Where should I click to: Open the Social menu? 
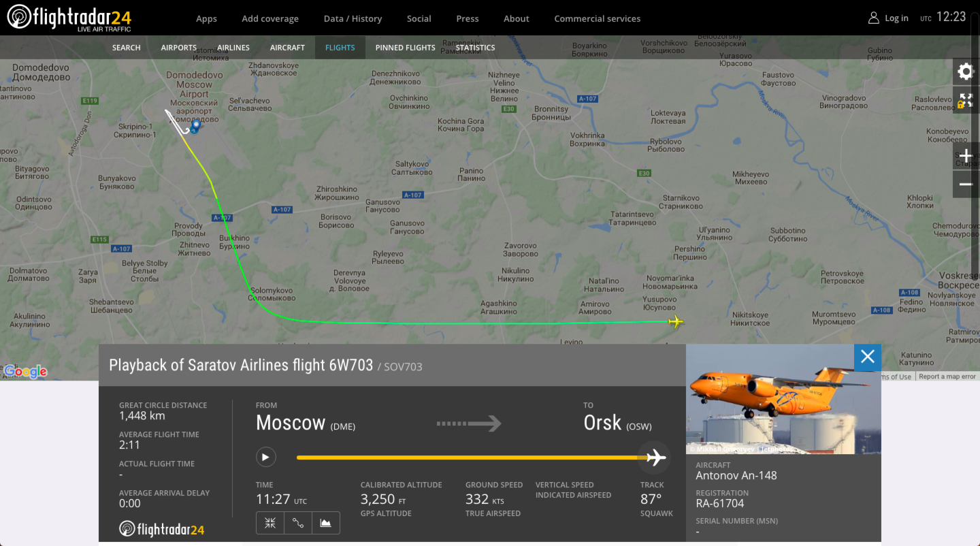pos(419,18)
